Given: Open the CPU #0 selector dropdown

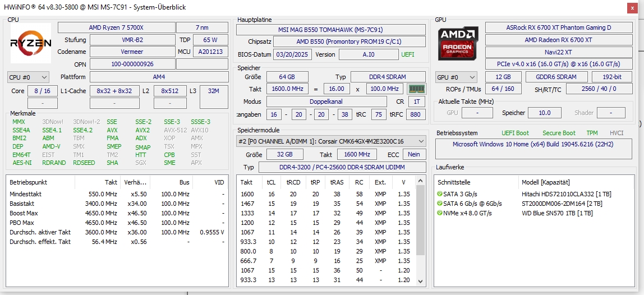Looking at the screenshot, I should click(x=29, y=77).
